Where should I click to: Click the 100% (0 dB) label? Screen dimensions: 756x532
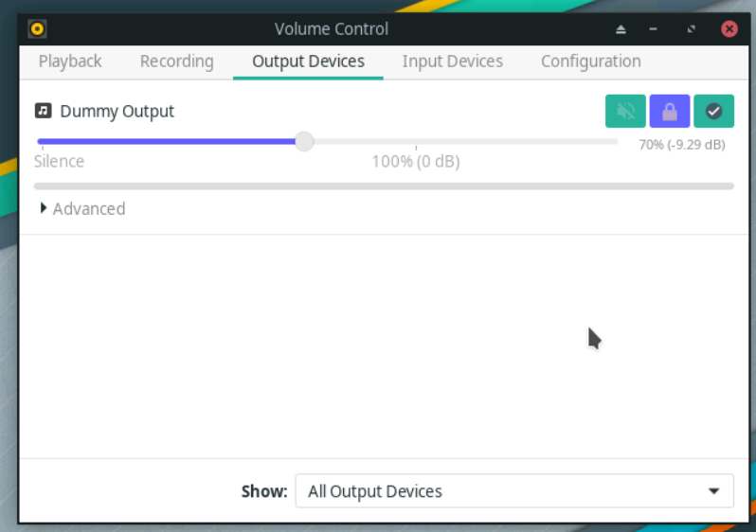click(x=416, y=161)
